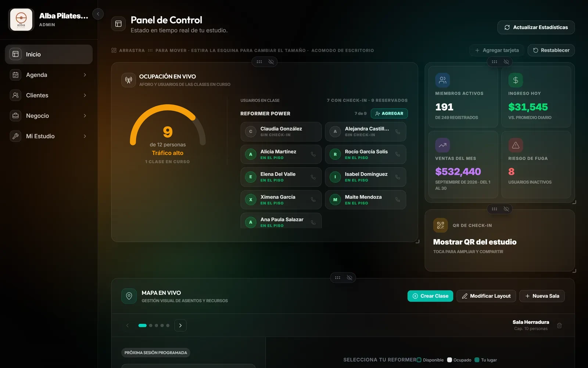The height and width of the screenshot is (368, 588).
Task: Grab the QR de Check-in drag handle
Action: (494, 209)
